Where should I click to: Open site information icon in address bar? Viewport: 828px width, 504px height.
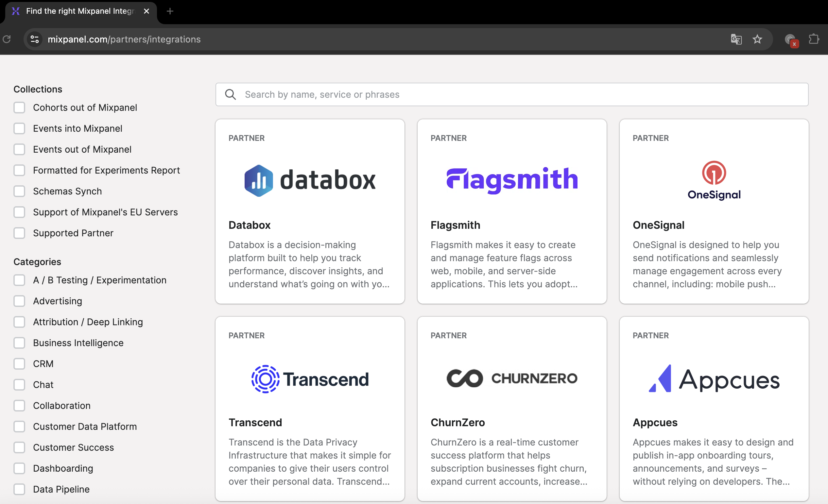pyautogui.click(x=35, y=39)
